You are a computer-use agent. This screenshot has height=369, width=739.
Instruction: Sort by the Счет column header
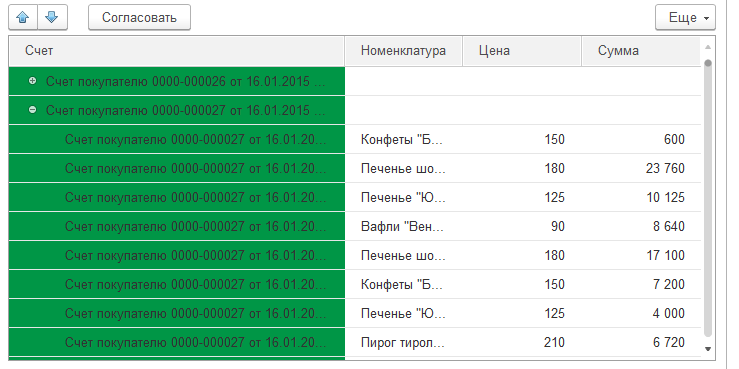point(177,51)
